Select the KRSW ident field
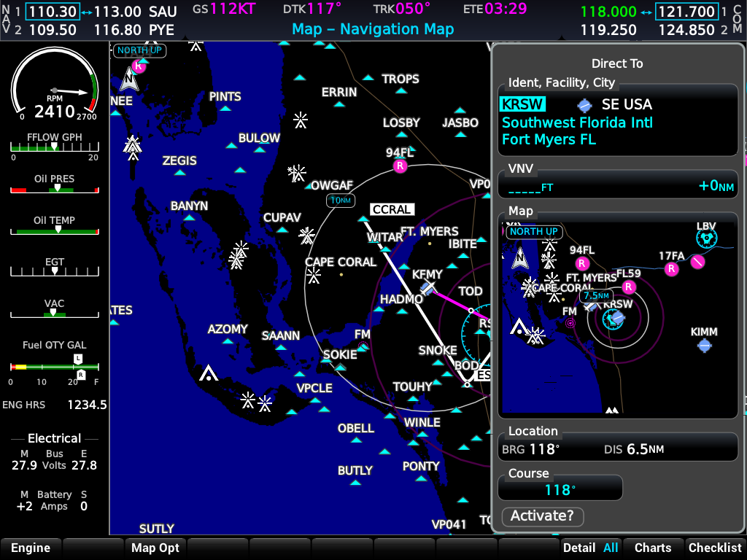 522,104
